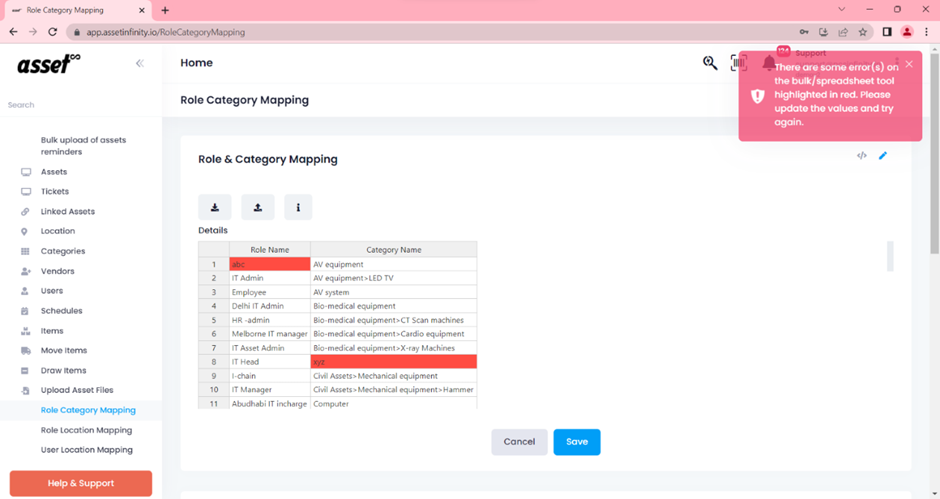Open Role Location Mapping menu item
The image size is (940, 499).
pyautogui.click(x=86, y=430)
